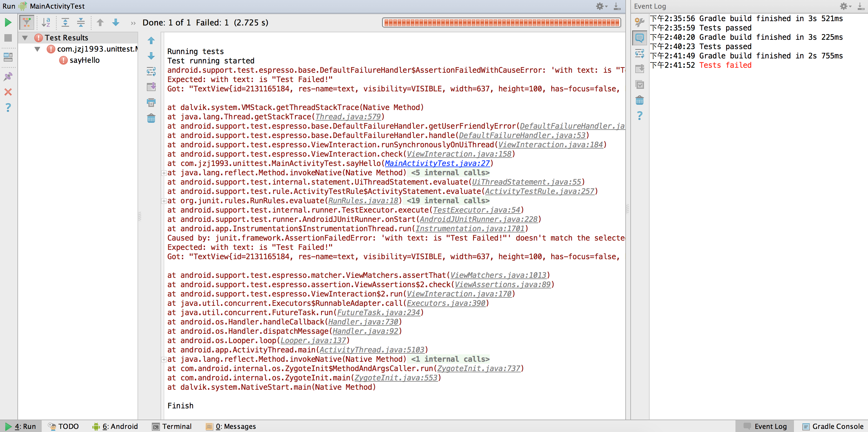Print the console output
This screenshot has width=868, height=432.
pos(151,102)
